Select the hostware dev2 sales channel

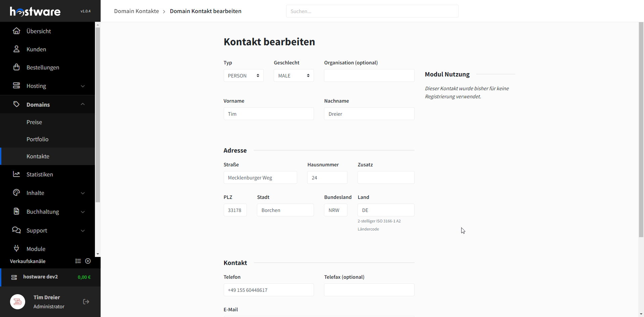[40, 277]
